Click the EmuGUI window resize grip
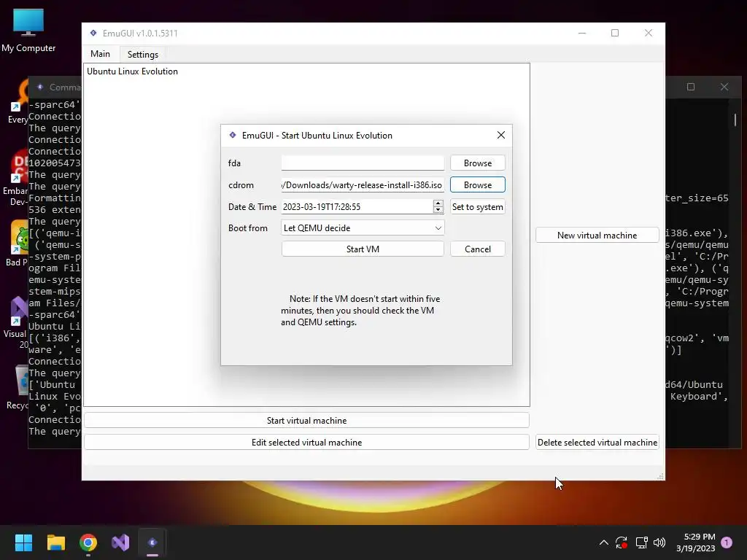The width and height of the screenshot is (747, 560). coord(660,476)
